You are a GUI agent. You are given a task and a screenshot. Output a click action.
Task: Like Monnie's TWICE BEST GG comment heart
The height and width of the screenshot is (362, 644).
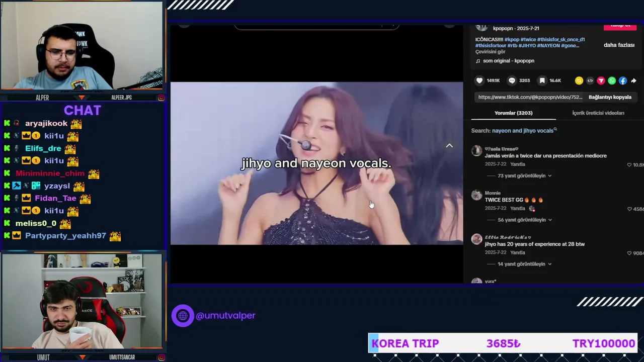coord(629,209)
